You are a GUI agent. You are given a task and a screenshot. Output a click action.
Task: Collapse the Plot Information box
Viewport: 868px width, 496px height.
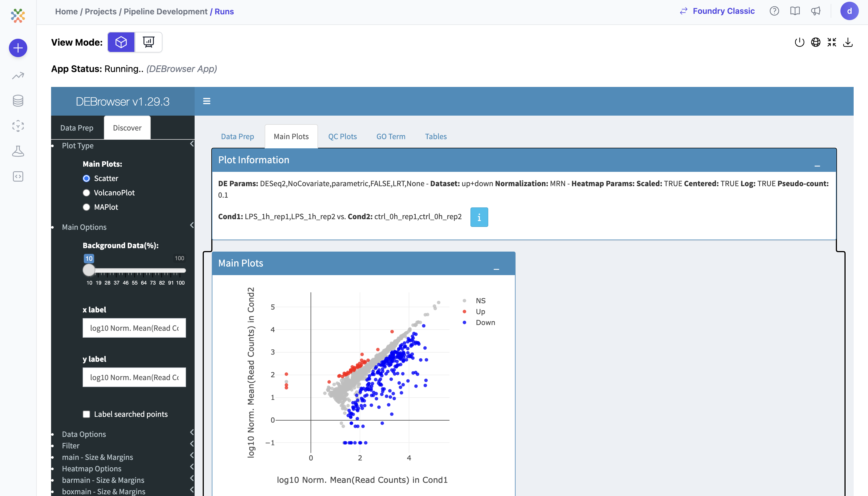pyautogui.click(x=817, y=166)
